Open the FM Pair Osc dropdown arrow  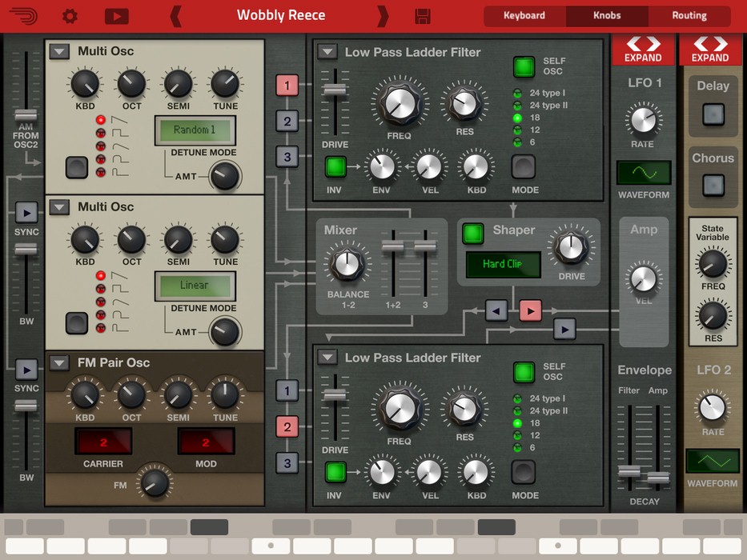(59, 363)
